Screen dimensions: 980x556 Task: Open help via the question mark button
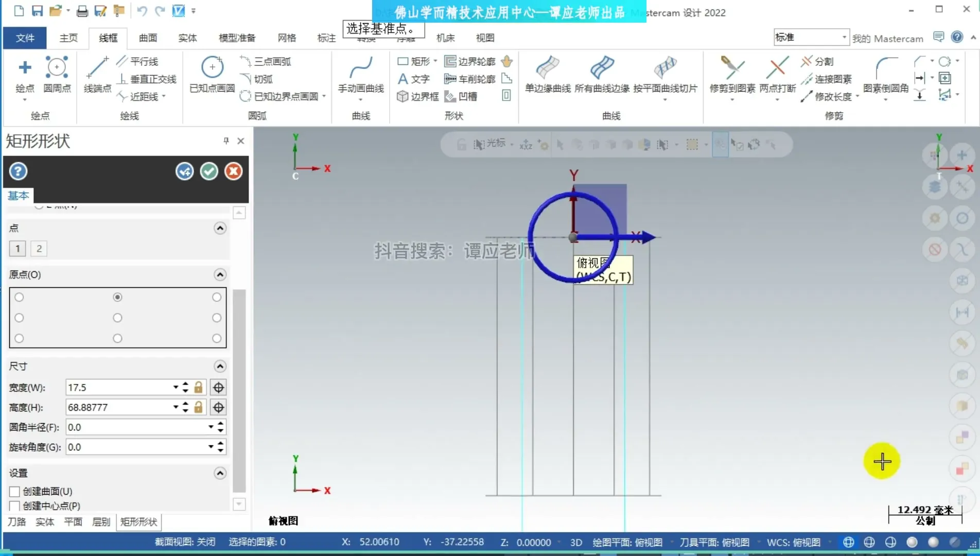click(x=18, y=171)
